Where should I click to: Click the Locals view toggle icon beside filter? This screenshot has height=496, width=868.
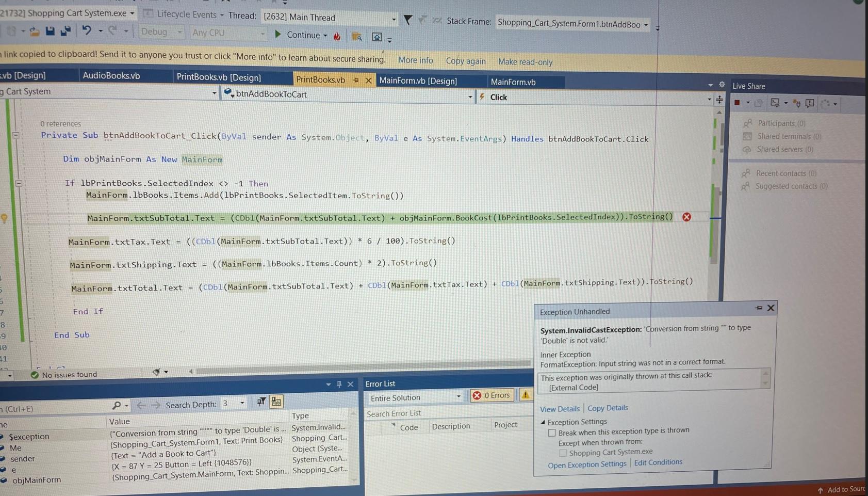(276, 402)
